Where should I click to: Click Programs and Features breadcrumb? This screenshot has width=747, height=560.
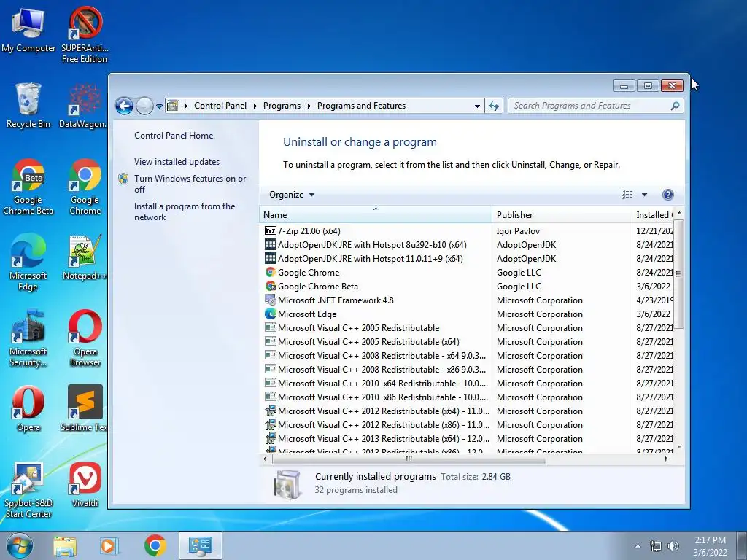click(361, 106)
